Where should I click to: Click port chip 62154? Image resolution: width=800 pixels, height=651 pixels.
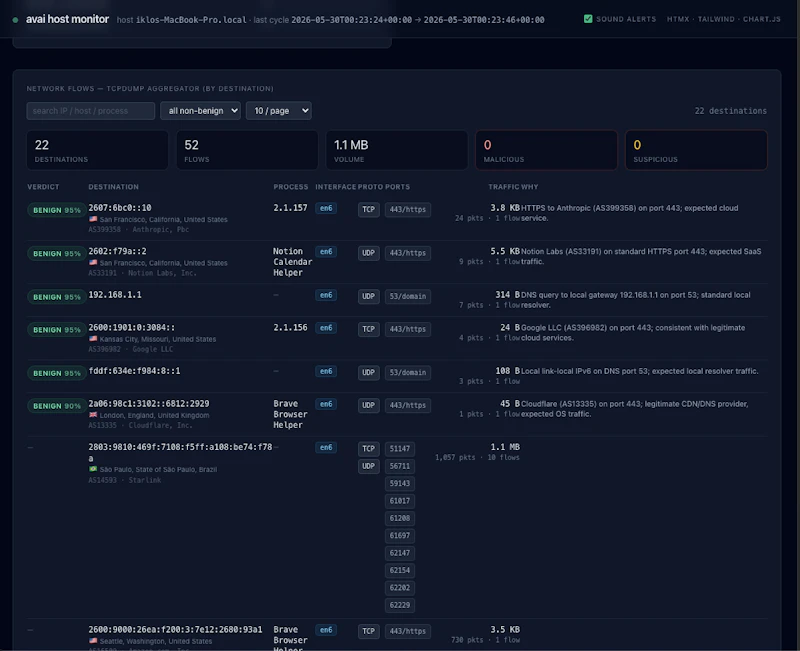point(399,570)
